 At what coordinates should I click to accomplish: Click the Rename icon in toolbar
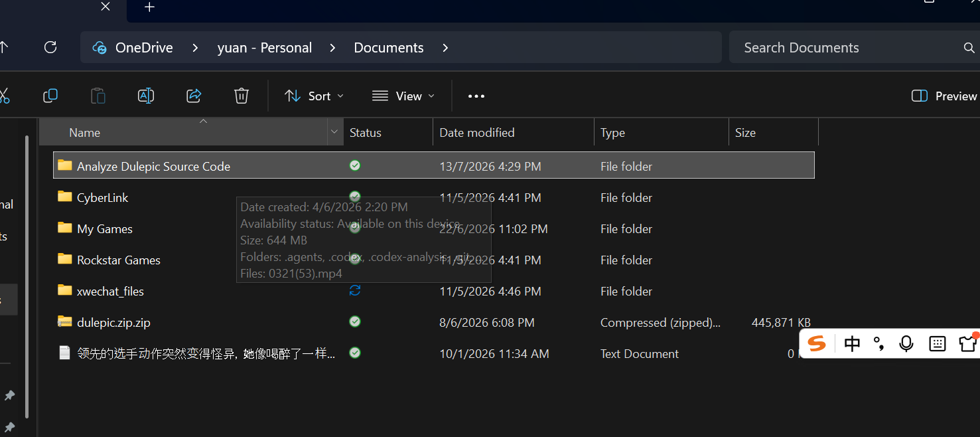coord(146,96)
